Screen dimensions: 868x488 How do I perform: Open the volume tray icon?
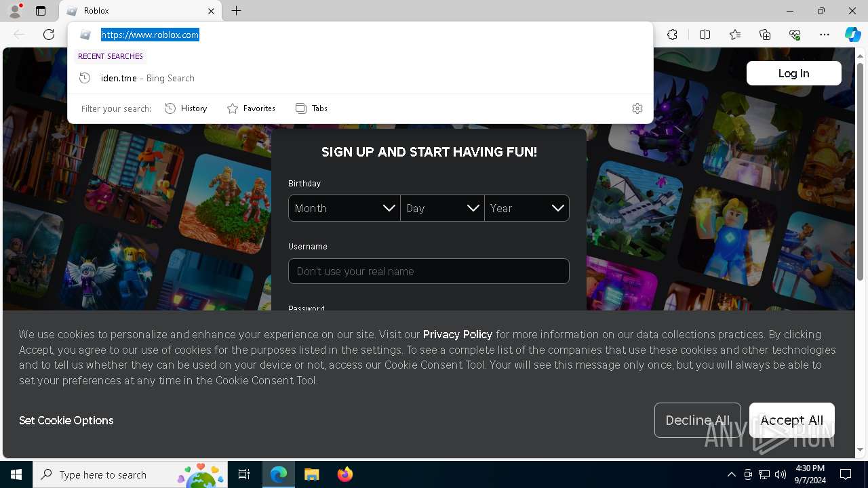click(781, 474)
